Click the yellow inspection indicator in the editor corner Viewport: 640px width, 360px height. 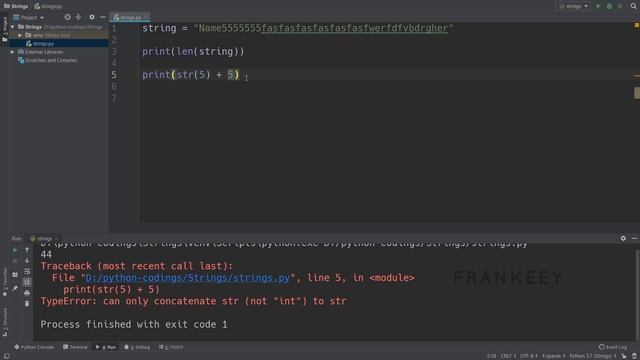[636, 25]
